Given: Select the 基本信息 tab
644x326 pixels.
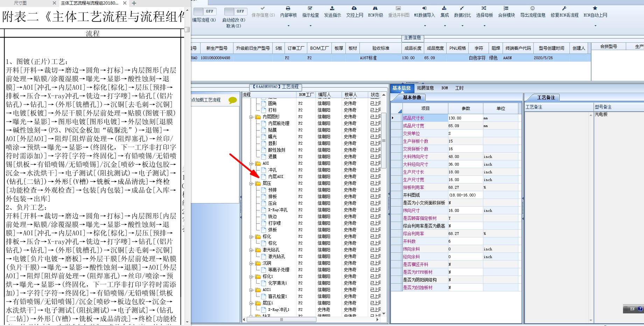Looking at the screenshot, I should pyautogui.click(x=401, y=88).
